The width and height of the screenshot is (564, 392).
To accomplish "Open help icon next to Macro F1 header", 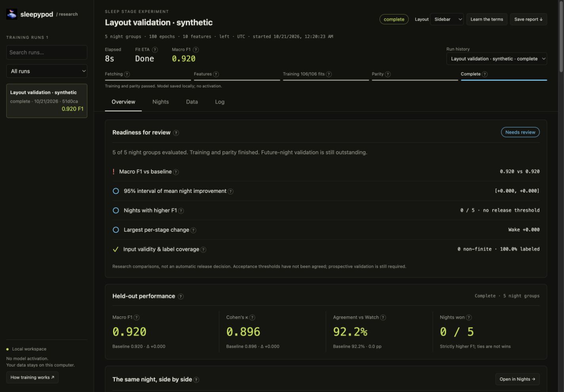I will tap(196, 50).
